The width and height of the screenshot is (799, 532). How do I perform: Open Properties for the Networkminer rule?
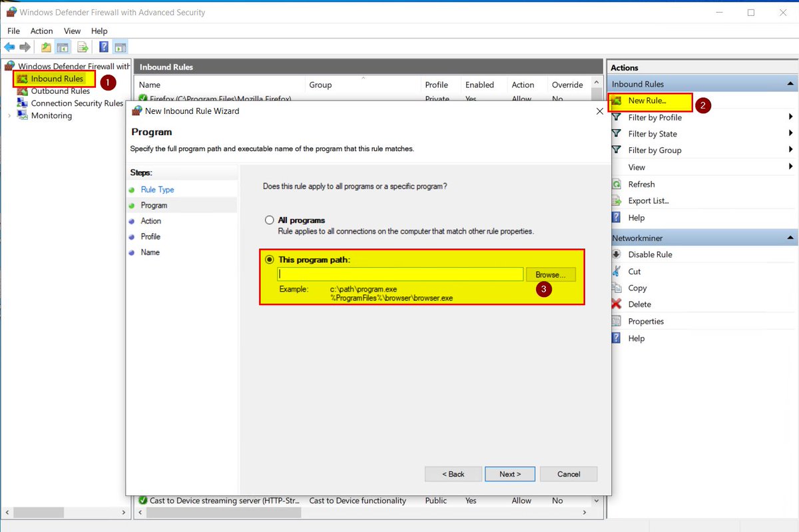pos(645,321)
